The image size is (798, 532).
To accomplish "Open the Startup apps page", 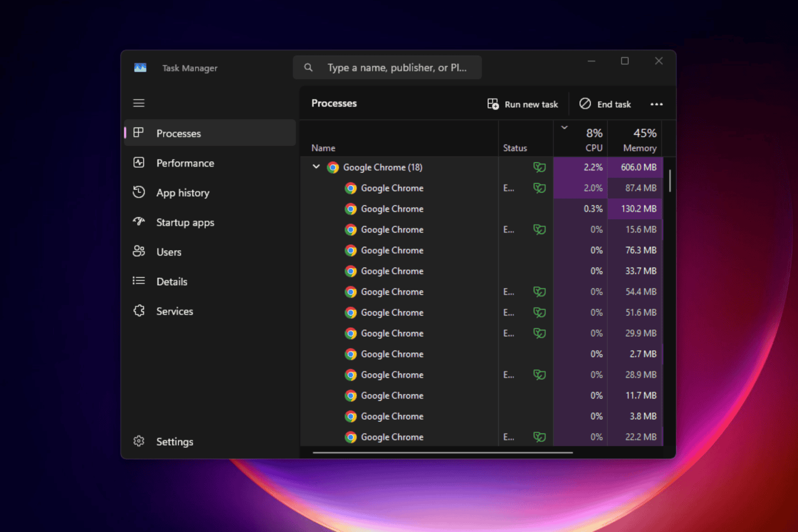I will (x=210, y=222).
